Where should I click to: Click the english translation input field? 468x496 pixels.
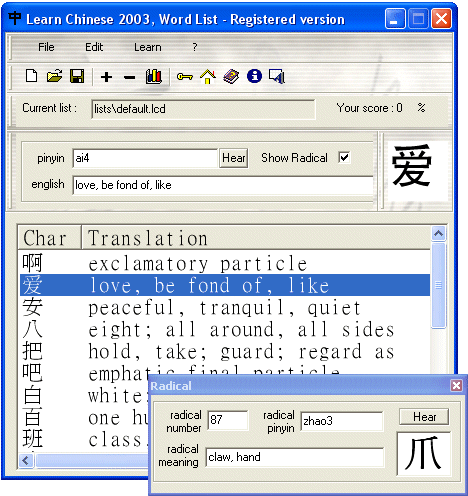tap(223, 185)
